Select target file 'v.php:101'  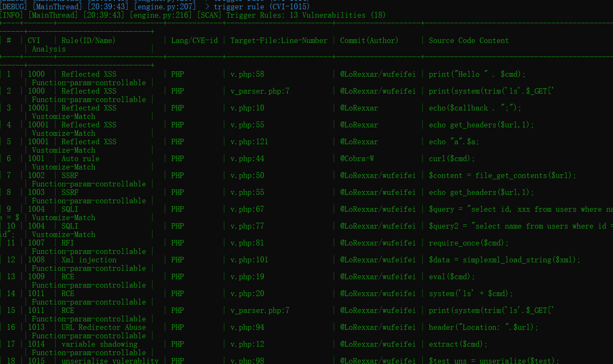[x=250, y=260]
